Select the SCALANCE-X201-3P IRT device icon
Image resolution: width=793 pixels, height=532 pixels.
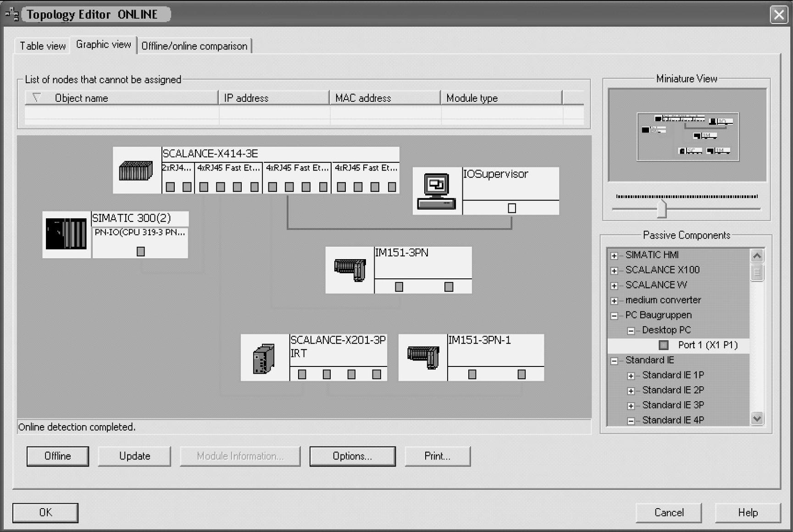point(264,358)
